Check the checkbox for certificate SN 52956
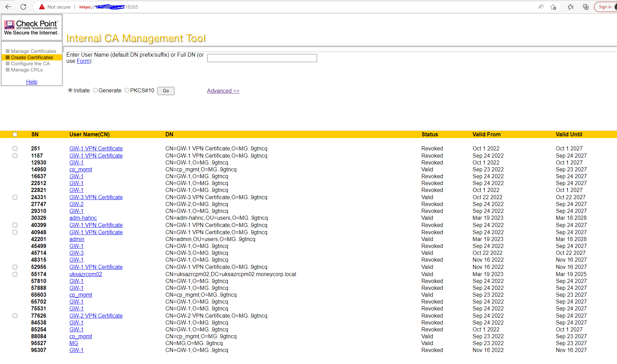 (15, 267)
